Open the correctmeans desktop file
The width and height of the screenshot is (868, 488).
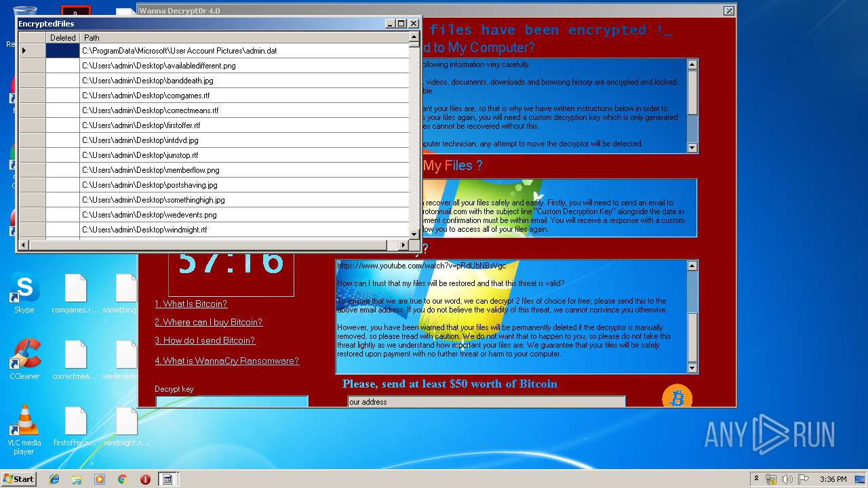(x=75, y=359)
